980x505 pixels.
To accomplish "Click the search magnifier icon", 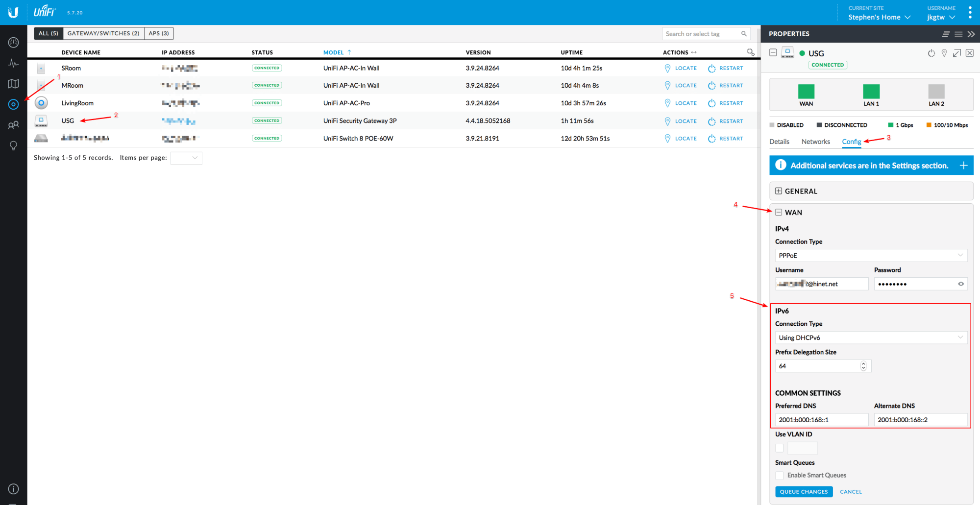I will tap(744, 34).
